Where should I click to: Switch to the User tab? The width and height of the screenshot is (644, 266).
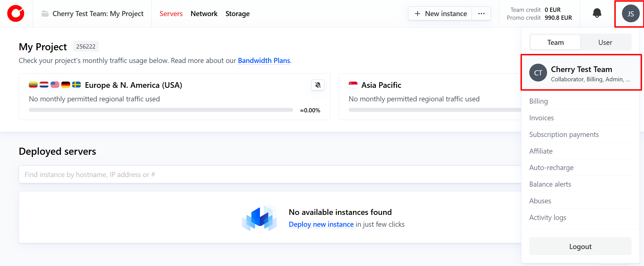(605, 42)
